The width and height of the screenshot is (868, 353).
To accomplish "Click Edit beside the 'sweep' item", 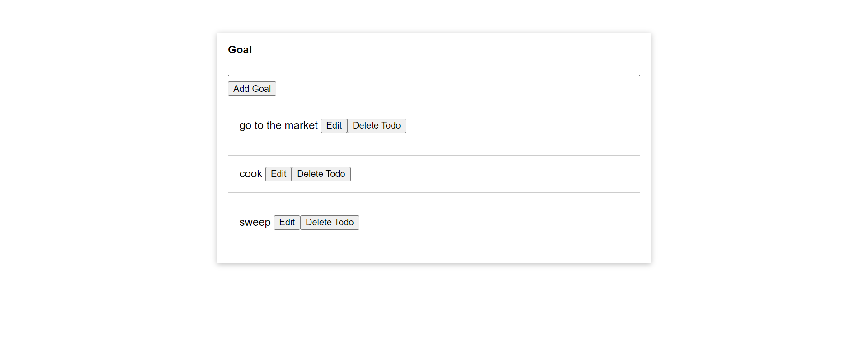I will coord(287,223).
